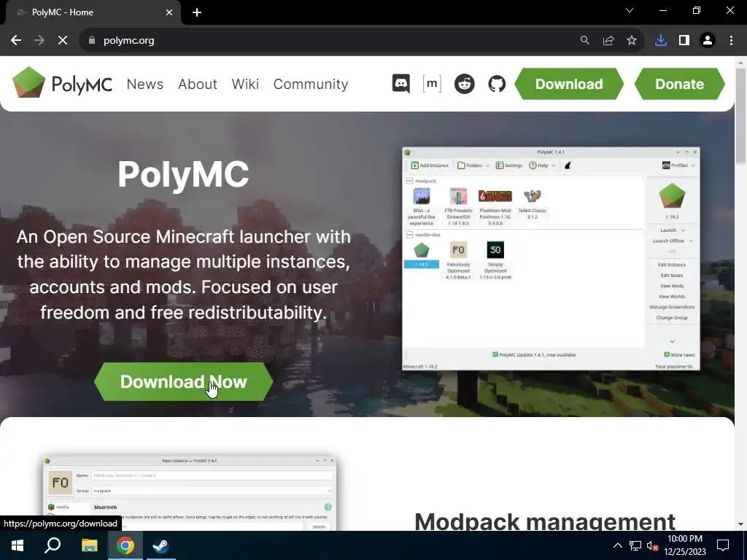Click the New Instance dialog screenshot
The width and height of the screenshot is (747, 560).
(190, 494)
